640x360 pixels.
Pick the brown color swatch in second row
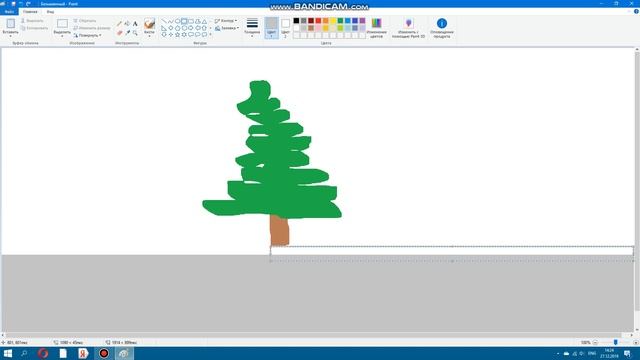point(311,28)
